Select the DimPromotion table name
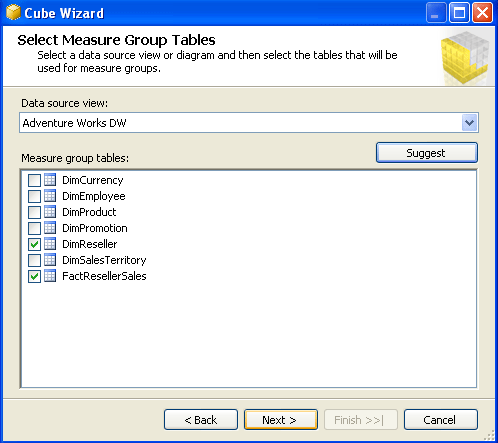Viewport: 498px width, 443px height. pos(95,228)
